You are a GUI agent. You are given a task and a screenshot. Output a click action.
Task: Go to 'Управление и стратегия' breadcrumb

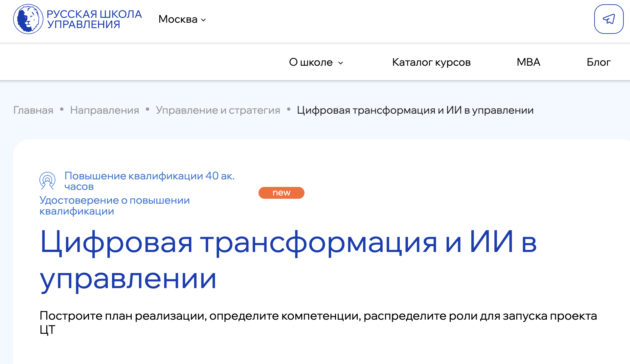point(218,110)
